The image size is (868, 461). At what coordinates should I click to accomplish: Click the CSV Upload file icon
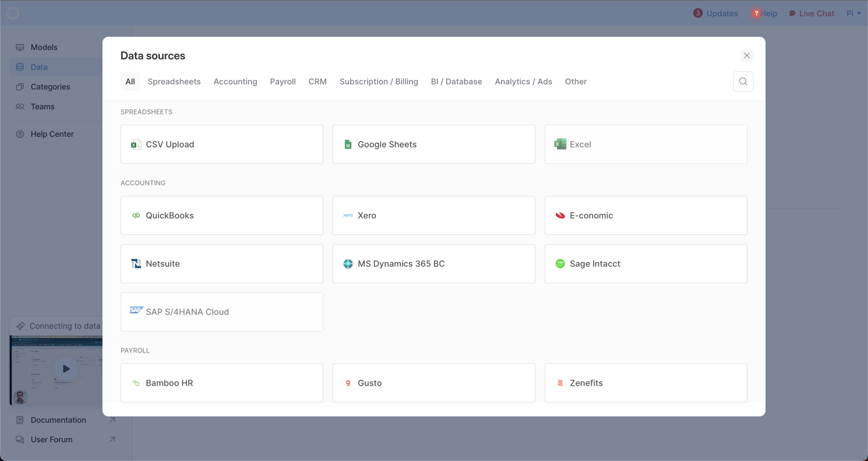click(x=136, y=145)
